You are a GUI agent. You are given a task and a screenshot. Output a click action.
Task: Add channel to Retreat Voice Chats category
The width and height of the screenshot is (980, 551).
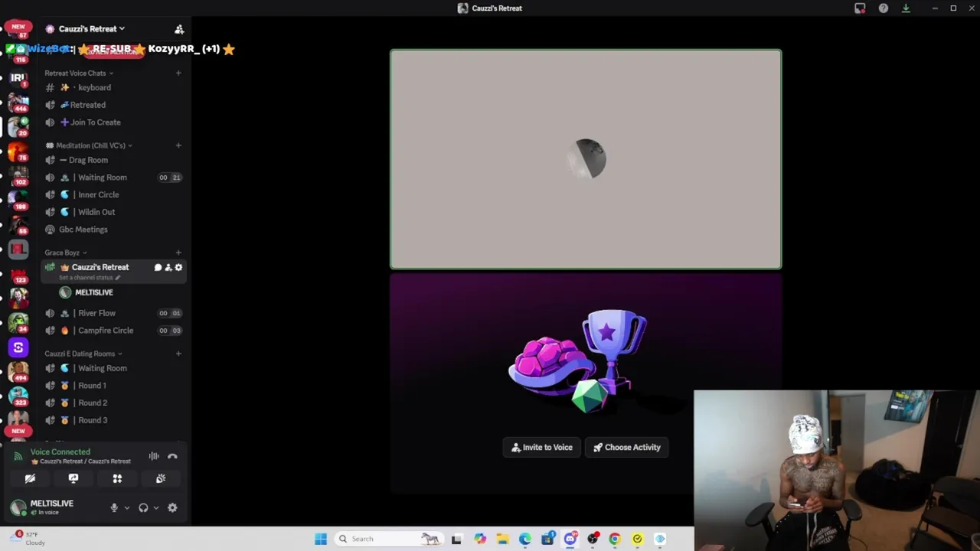tap(178, 73)
